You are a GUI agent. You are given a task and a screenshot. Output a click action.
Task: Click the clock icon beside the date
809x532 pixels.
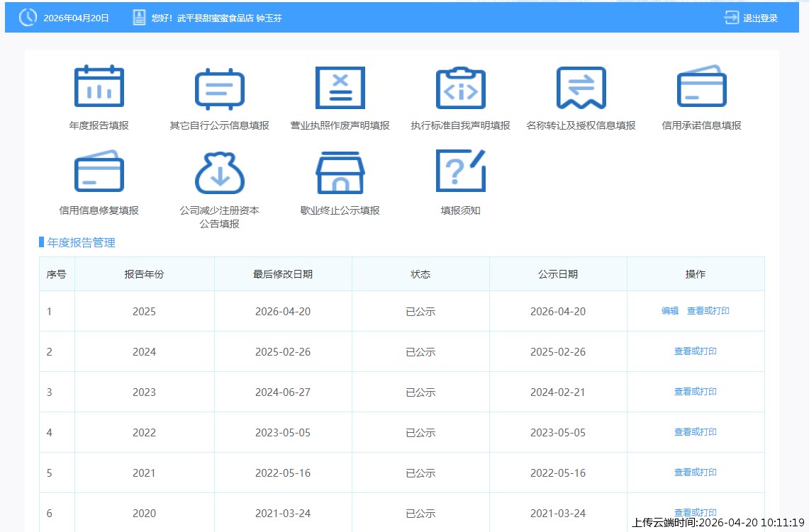tap(28, 18)
